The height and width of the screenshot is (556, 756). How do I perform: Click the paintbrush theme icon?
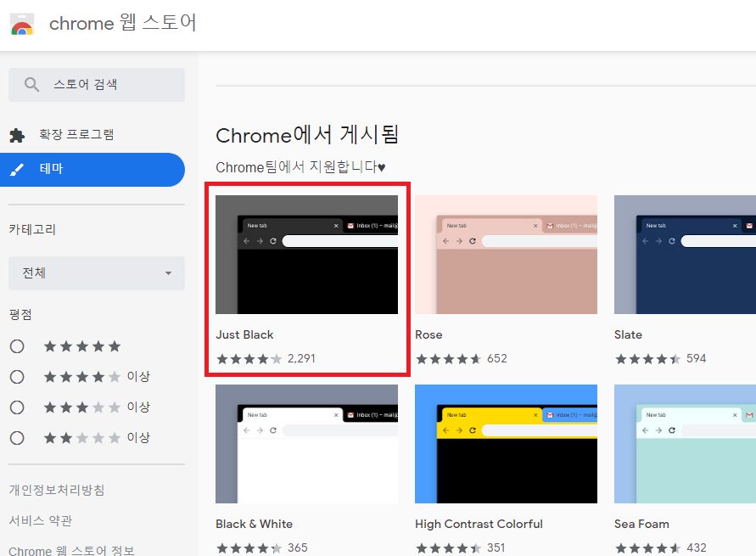point(17,169)
